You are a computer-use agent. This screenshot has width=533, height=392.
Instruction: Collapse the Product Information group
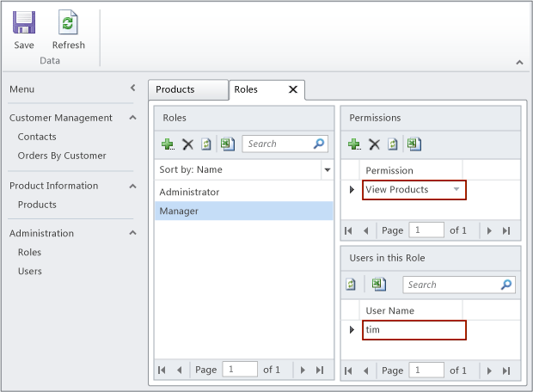click(x=133, y=186)
